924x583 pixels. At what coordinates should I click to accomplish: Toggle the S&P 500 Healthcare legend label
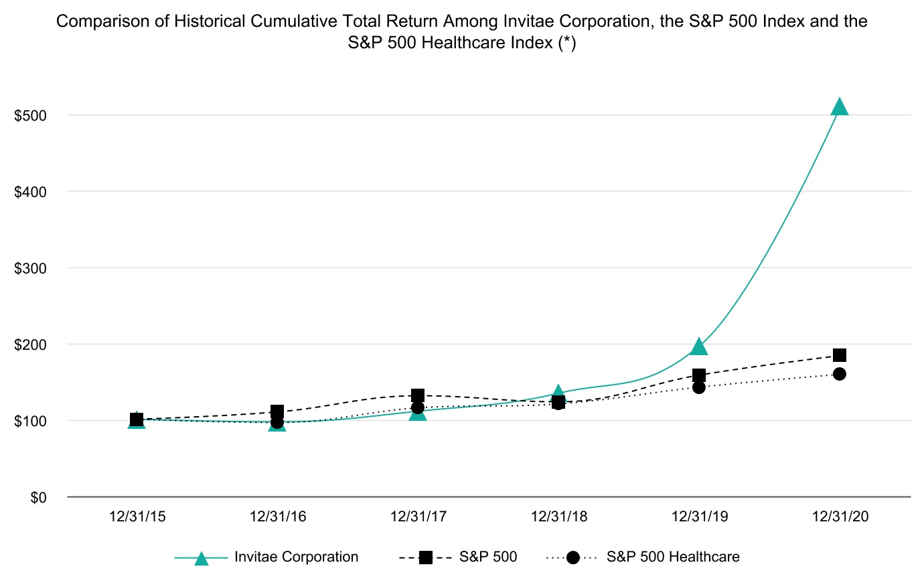tap(673, 557)
